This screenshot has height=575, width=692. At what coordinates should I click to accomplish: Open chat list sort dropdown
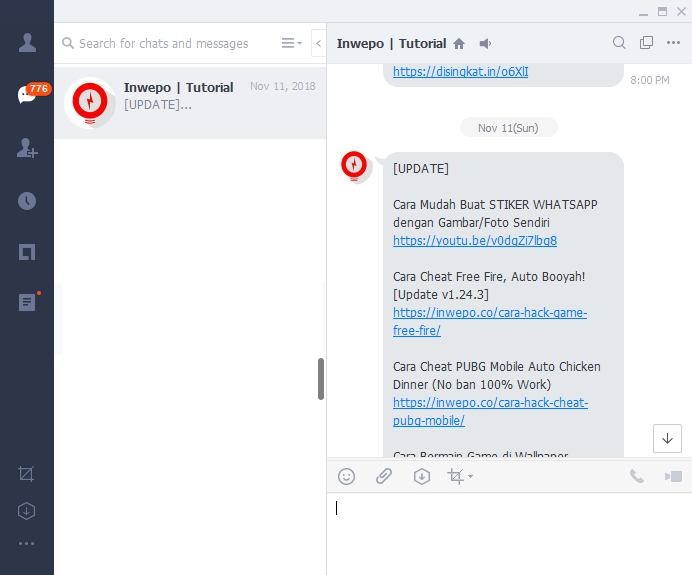(x=291, y=43)
